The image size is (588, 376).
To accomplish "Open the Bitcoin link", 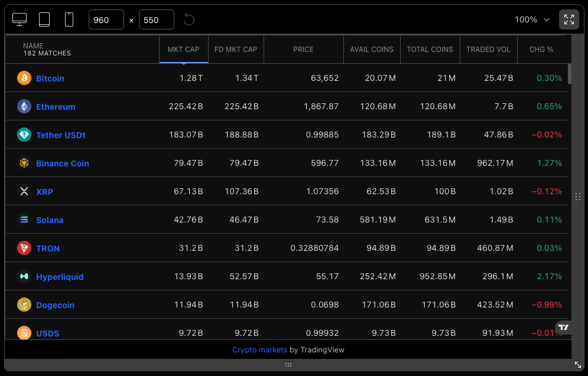I will 50,79.
